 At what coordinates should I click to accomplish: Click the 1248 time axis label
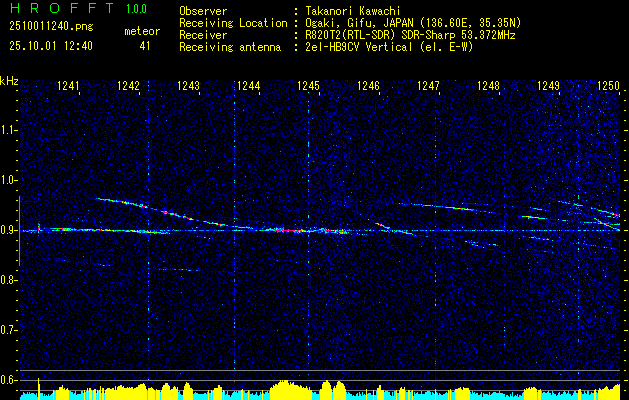(489, 86)
